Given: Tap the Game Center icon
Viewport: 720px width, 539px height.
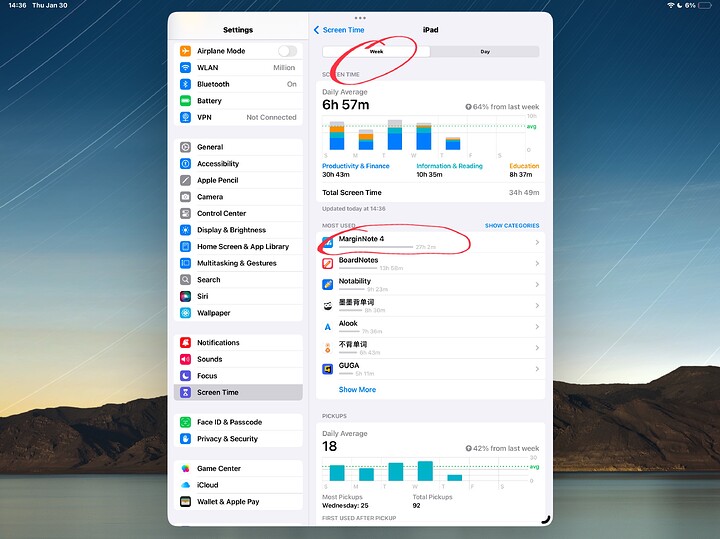Looking at the screenshot, I should click(x=185, y=468).
